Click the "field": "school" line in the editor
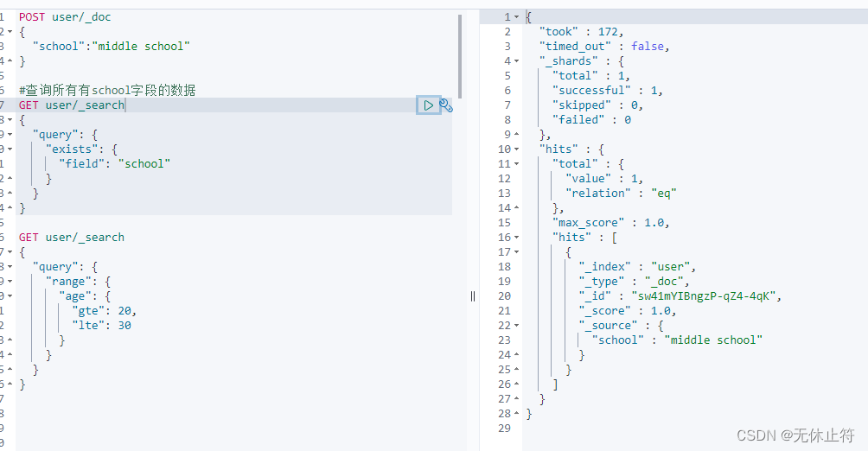This screenshot has height=451, width=868. coord(114,164)
